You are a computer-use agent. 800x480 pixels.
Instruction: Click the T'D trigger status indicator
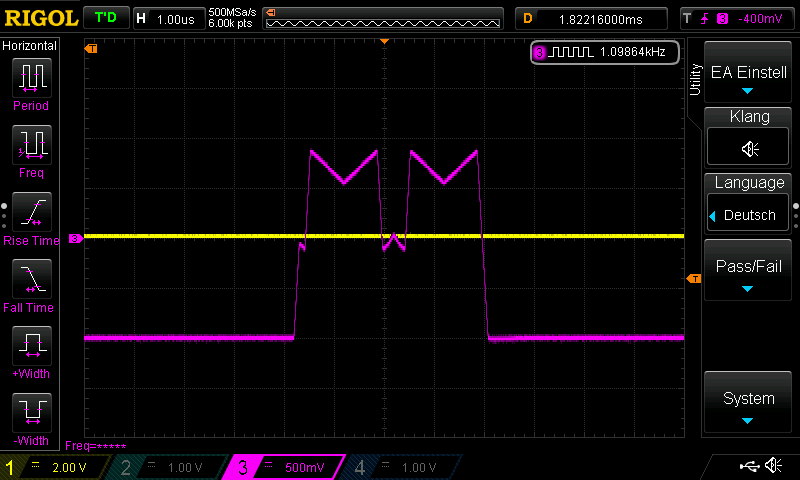(x=106, y=18)
